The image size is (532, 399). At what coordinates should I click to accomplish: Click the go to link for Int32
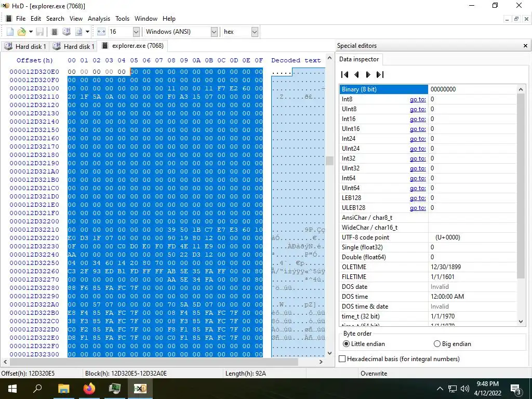(x=418, y=158)
